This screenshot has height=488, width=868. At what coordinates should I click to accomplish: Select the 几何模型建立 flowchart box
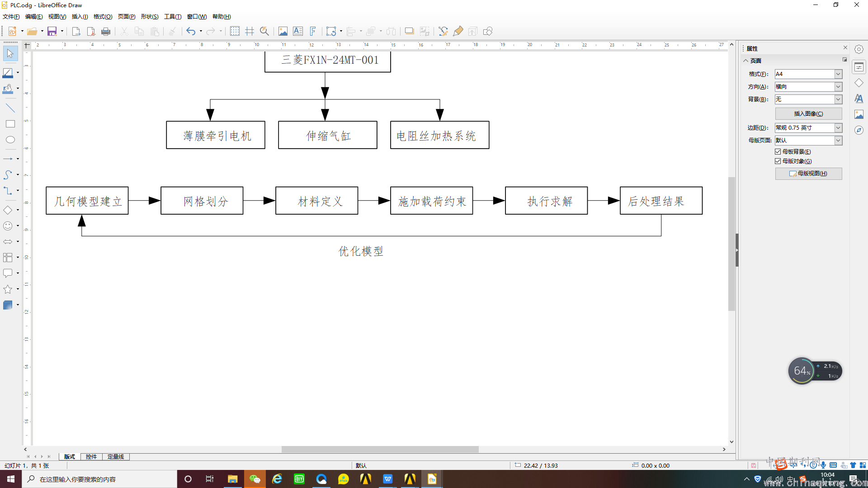(87, 201)
